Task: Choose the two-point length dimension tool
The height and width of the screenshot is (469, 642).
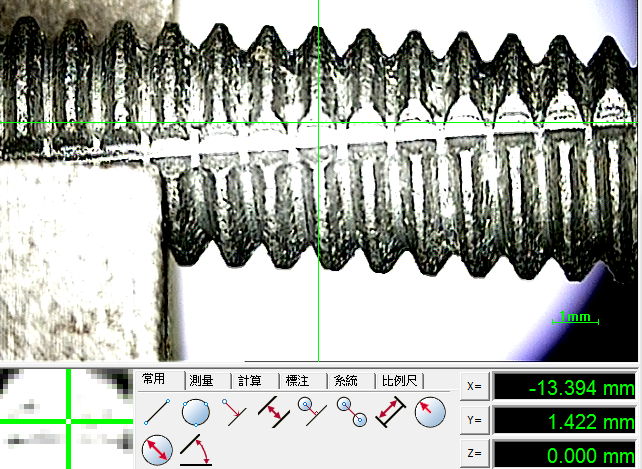Action: [x=389, y=412]
